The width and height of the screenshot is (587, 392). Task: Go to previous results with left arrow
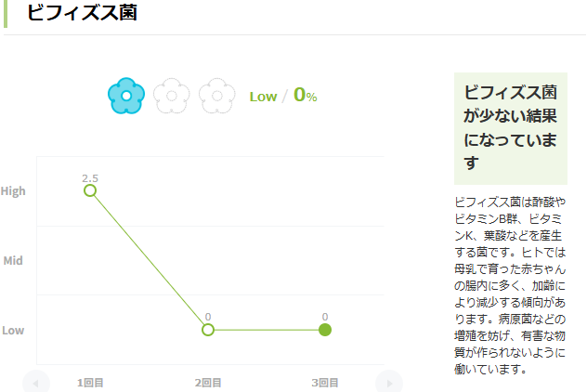(x=36, y=382)
